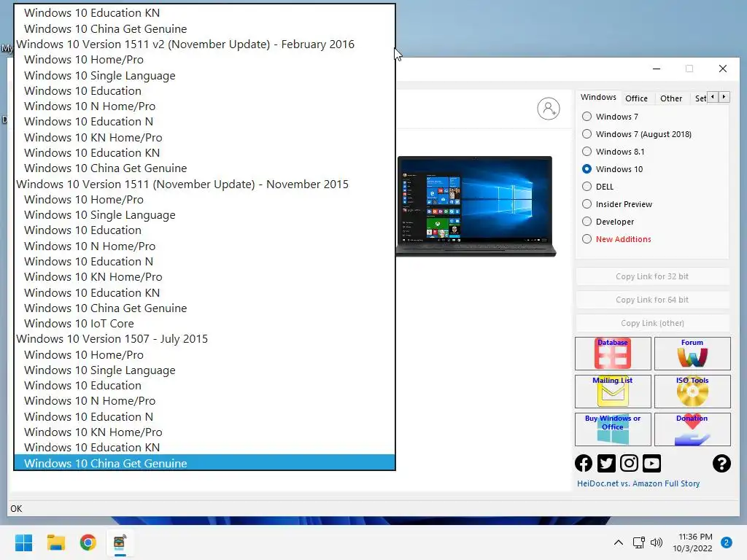Choose Education KN under Version 1507
Screen dimensions: 747x560
point(205,447)
